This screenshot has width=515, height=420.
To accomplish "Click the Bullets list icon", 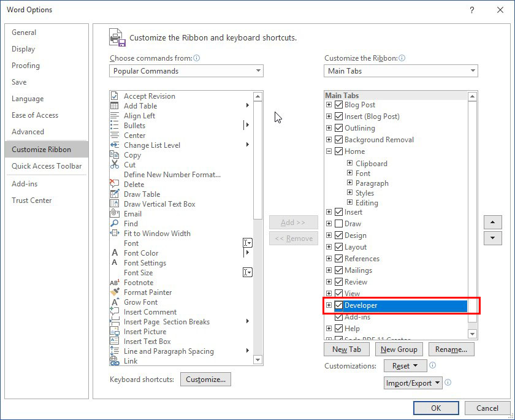I will point(114,126).
